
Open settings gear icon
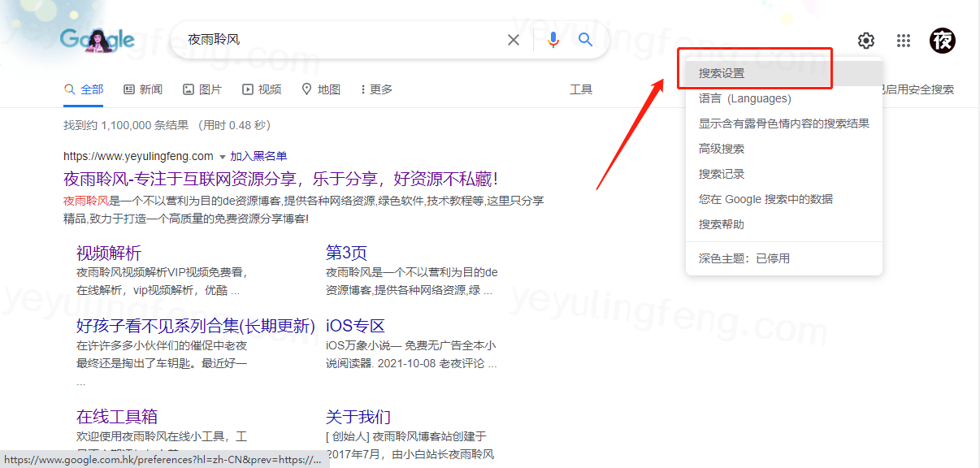coord(866,41)
